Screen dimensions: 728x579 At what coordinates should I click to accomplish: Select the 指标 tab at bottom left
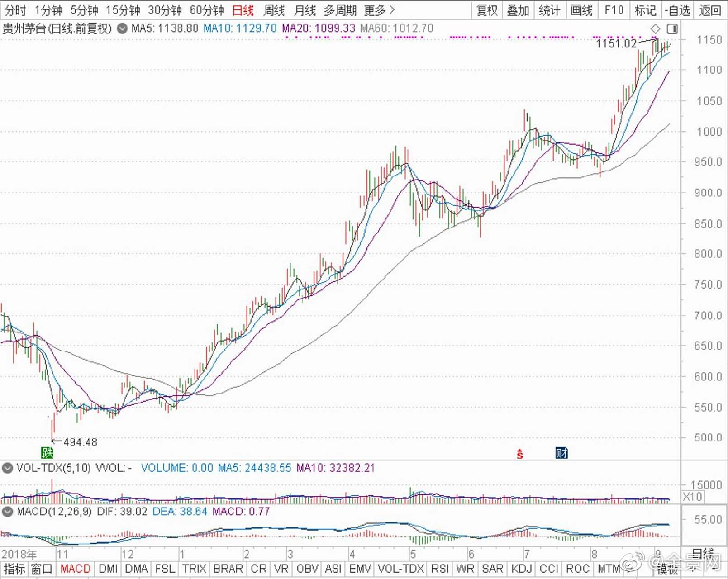click(x=14, y=569)
